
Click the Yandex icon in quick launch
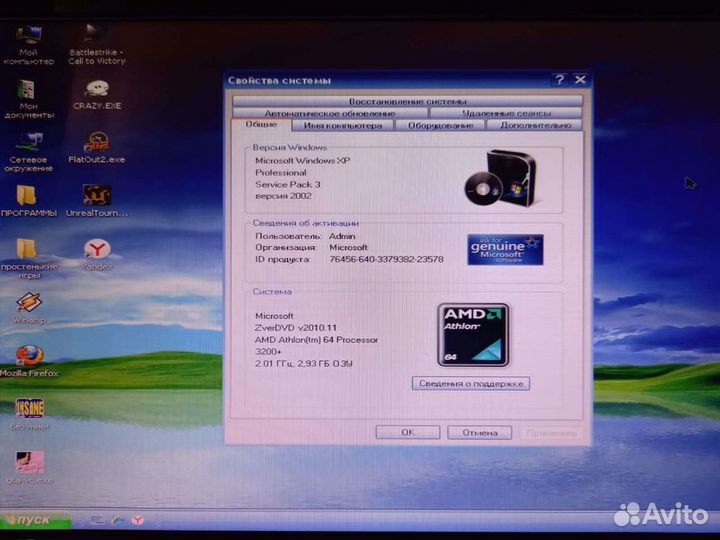coord(138,520)
